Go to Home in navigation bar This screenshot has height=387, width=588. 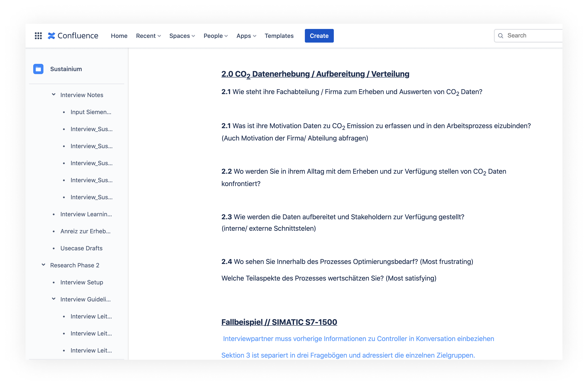coord(119,36)
